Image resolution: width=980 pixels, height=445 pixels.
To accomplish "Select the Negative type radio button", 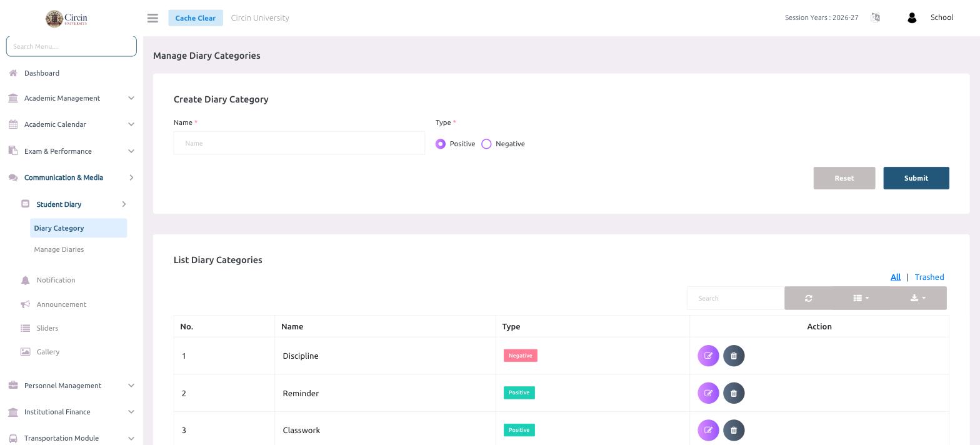I will coord(486,144).
